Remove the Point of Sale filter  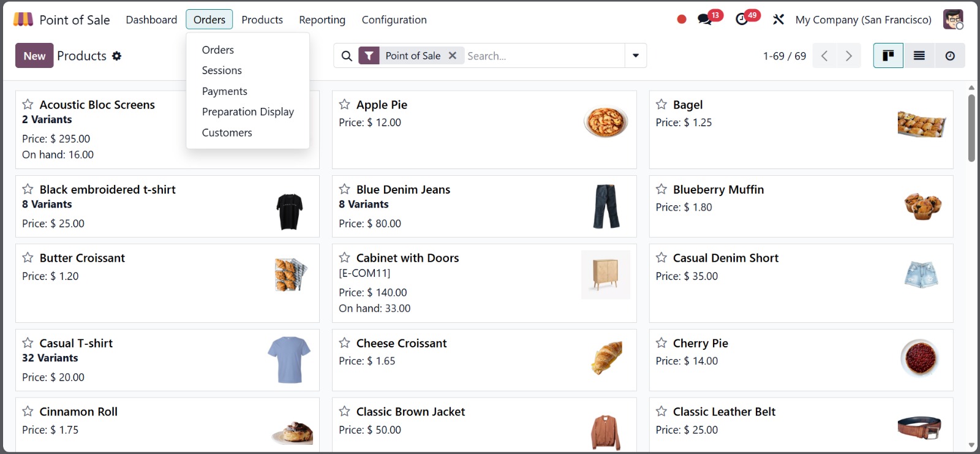[453, 56]
